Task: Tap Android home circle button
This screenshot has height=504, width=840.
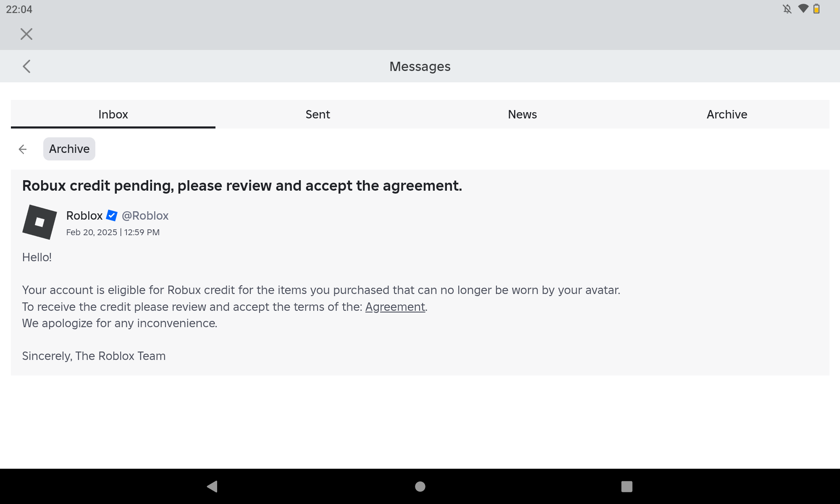Action: (420, 486)
